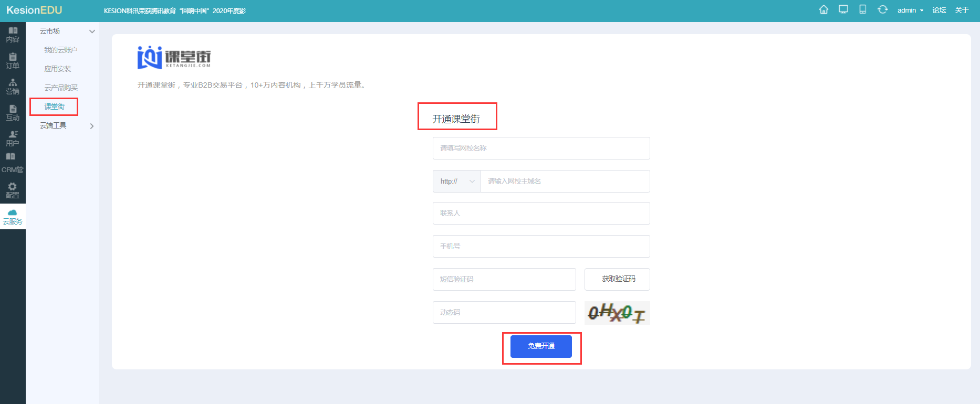Screen dimensions: 980x404
Task: Open the 营销 marketing sidebar section
Action: pyautogui.click(x=13, y=87)
